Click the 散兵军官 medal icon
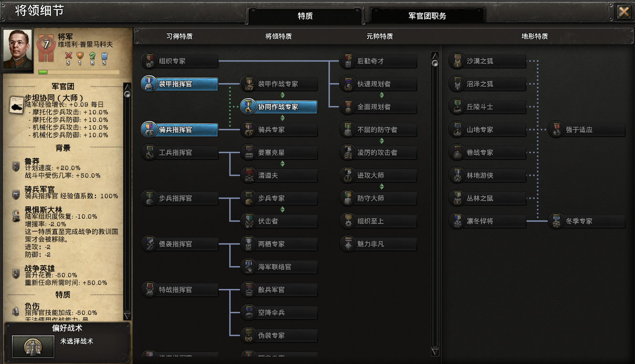This screenshot has height=364, width=635. [x=249, y=290]
